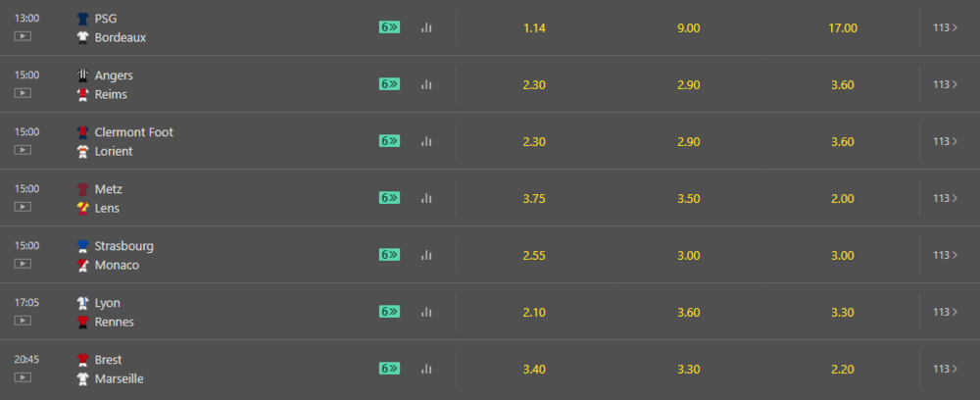Open live stream icon for PSG vs Bordeaux
The width and height of the screenshot is (980, 400).
pyautogui.click(x=23, y=36)
